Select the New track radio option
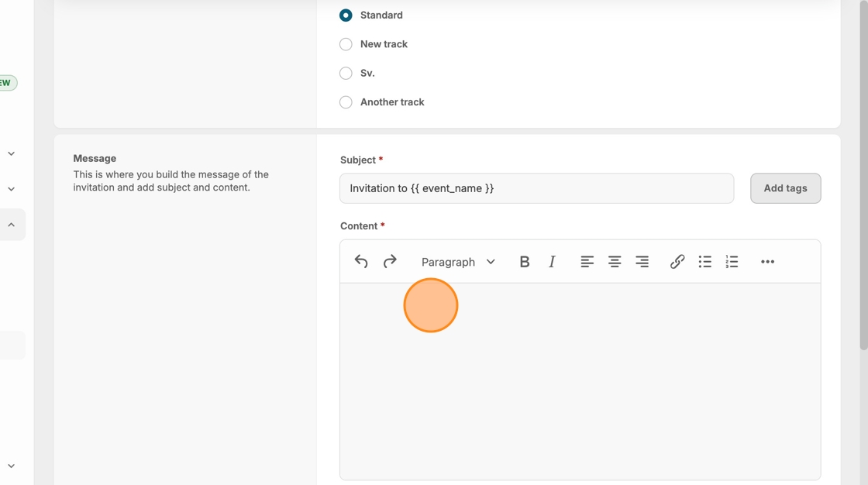 346,44
